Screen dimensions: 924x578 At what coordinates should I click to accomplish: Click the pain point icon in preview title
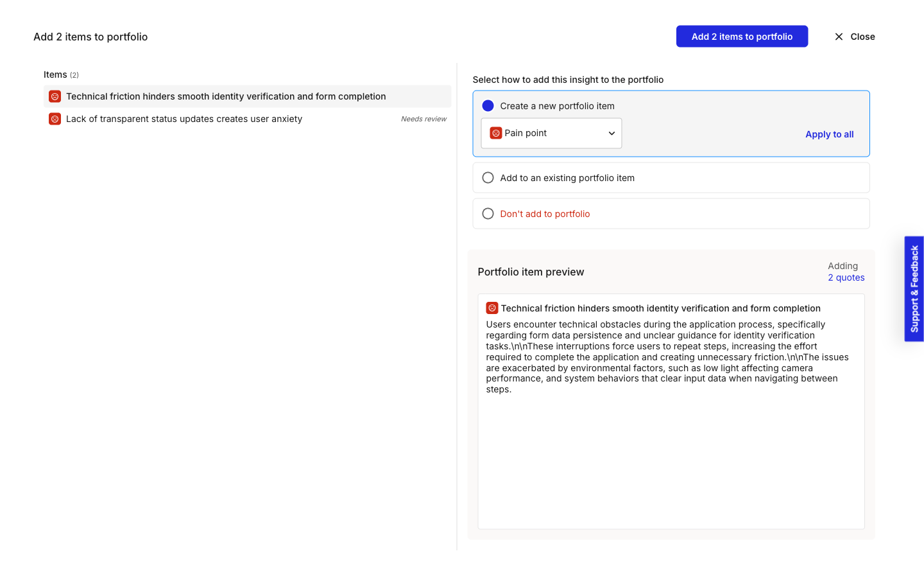click(x=492, y=308)
